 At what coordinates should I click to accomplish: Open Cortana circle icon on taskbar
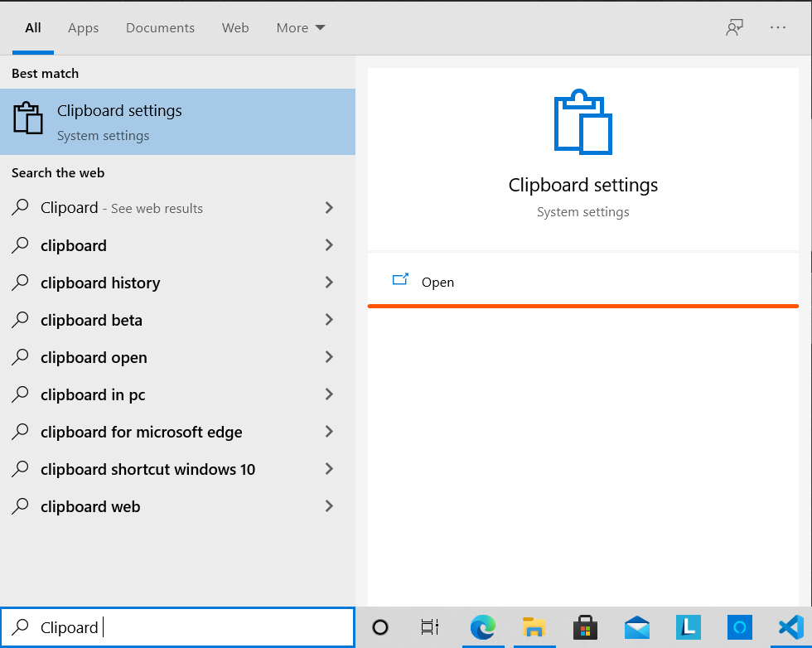[x=380, y=627]
